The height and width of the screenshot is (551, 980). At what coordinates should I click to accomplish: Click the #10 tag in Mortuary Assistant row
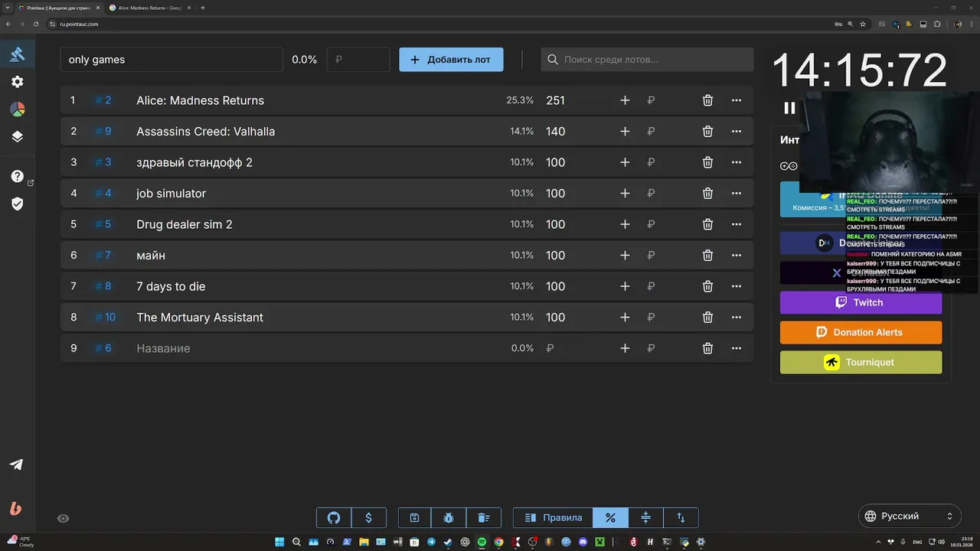pyautogui.click(x=105, y=317)
